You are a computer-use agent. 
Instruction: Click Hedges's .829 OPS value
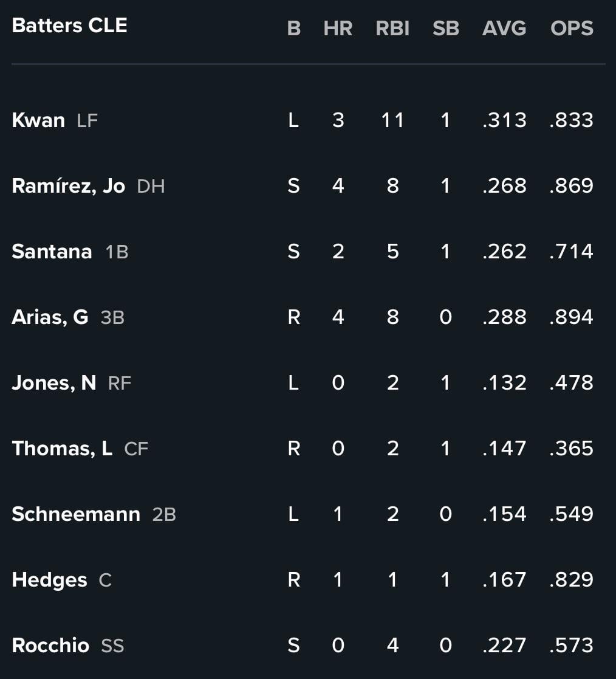[571, 580]
